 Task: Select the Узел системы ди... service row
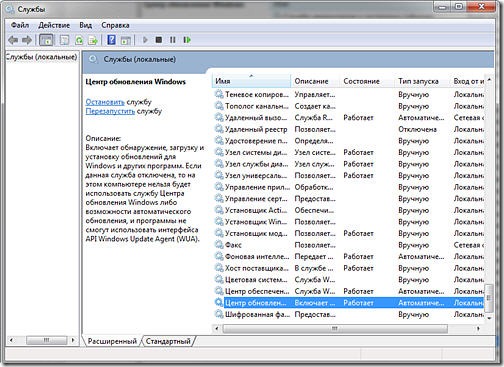pyautogui.click(x=349, y=152)
